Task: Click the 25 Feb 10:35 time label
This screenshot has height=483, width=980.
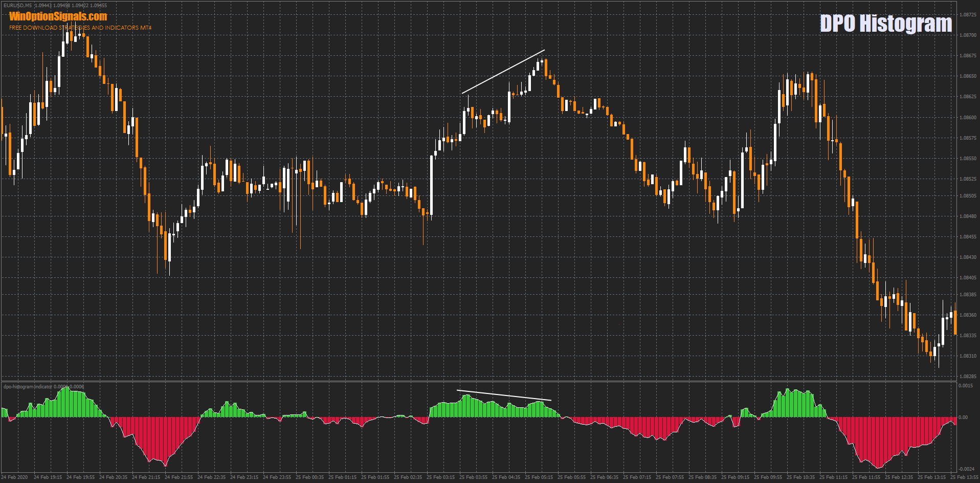Action: click(800, 477)
